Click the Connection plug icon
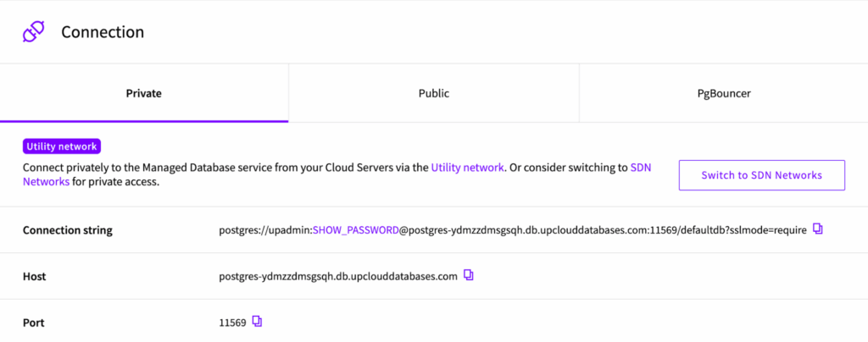 (x=33, y=32)
